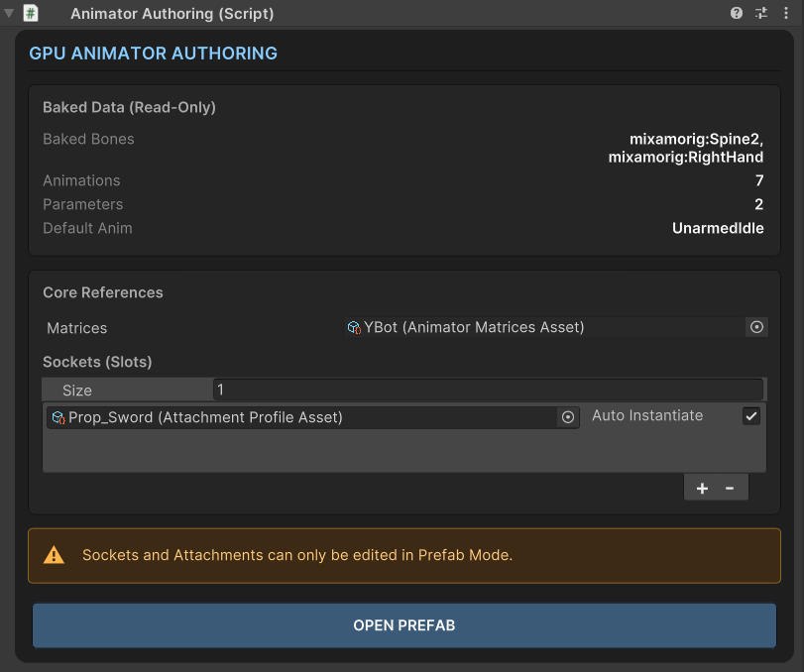Click the Sockets Size field
This screenshot has height=672, width=804.
pos(488,391)
